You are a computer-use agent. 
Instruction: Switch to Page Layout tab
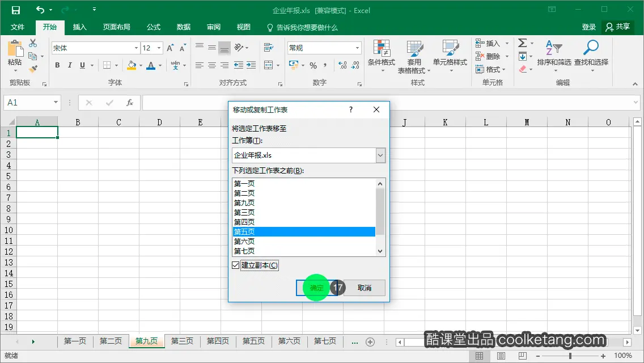point(117,27)
